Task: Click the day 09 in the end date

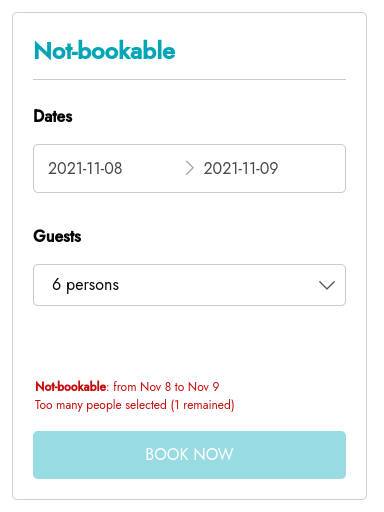Action: [x=269, y=168]
